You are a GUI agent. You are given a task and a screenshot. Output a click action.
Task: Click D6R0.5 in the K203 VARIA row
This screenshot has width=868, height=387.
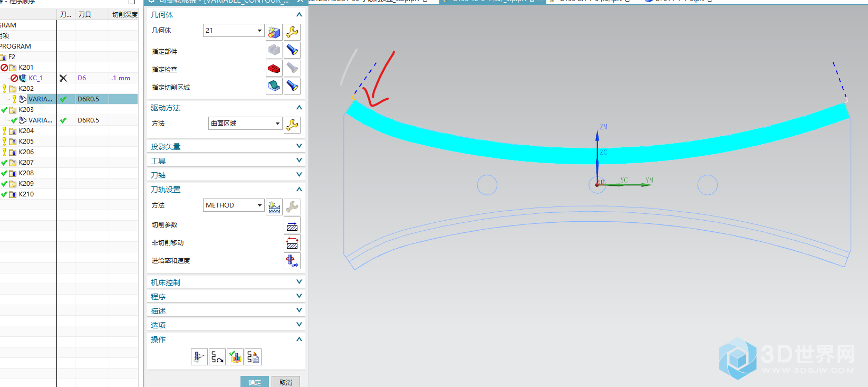pos(88,120)
